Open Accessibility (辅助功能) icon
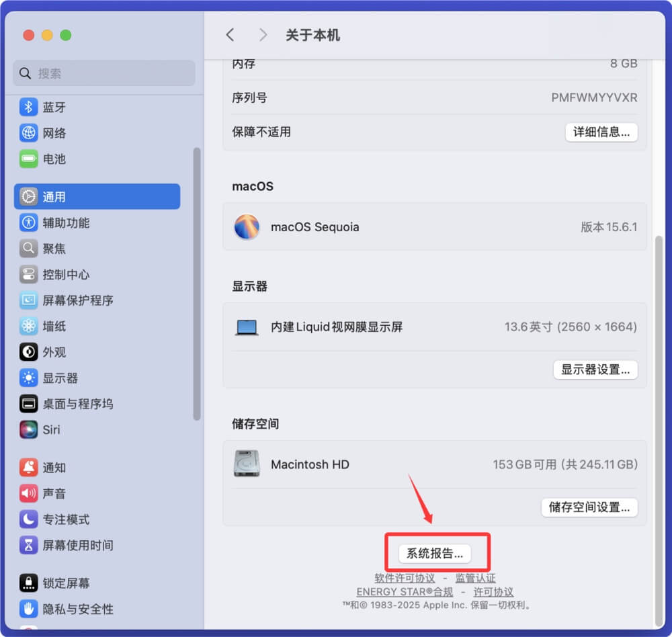 (x=28, y=222)
